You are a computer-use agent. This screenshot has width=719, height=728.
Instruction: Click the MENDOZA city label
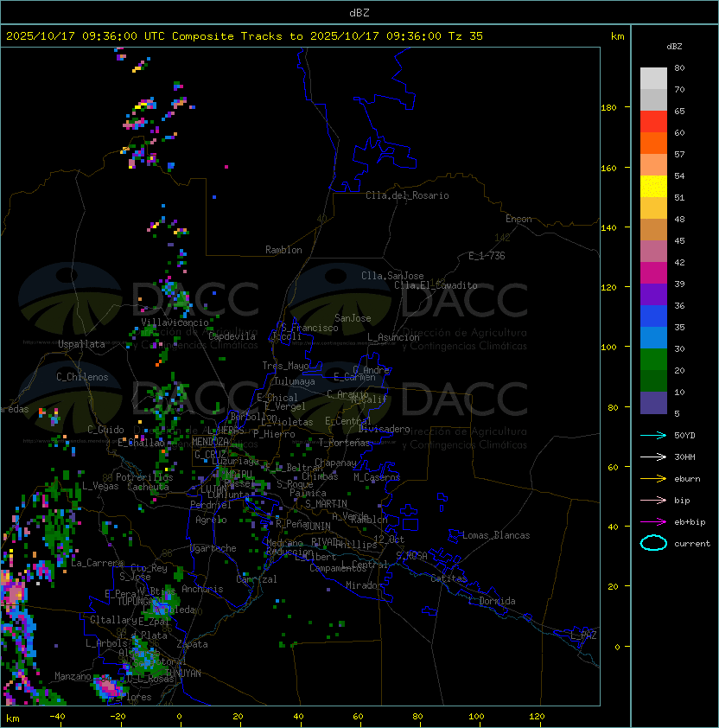(210, 442)
